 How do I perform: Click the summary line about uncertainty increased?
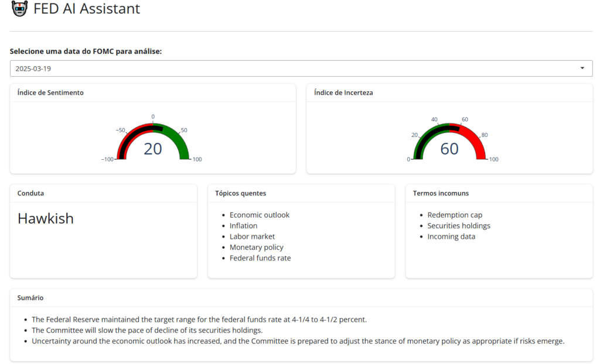(x=298, y=341)
